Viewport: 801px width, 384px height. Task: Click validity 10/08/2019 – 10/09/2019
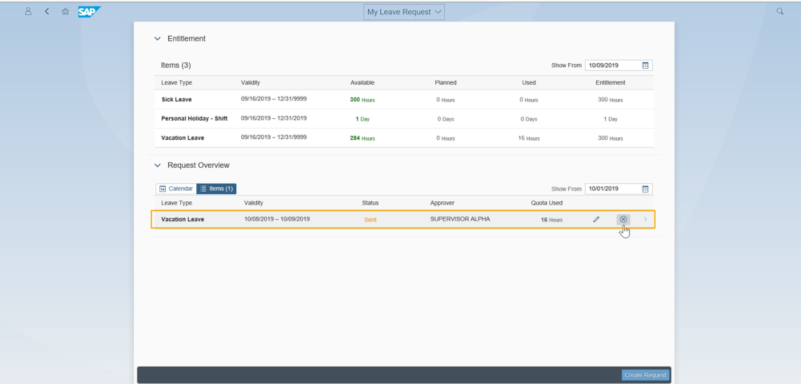[277, 219]
